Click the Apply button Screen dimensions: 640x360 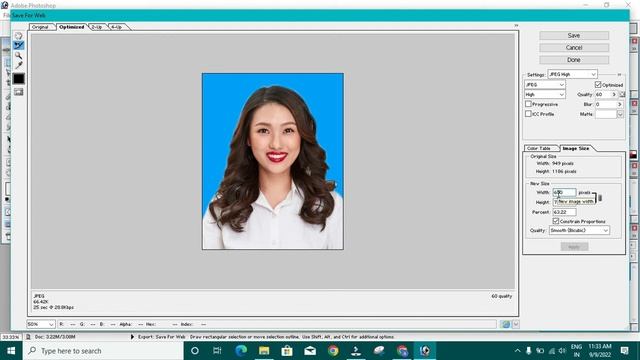coord(574,247)
